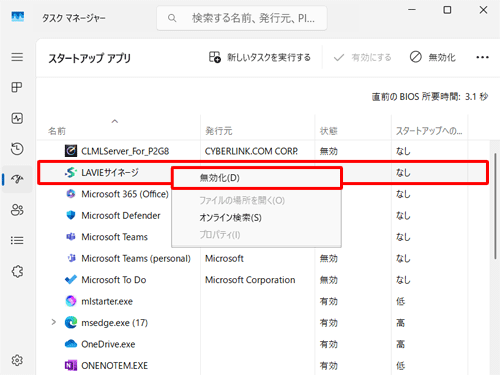The image size is (500, 375).
Task: Sort by the 状態 column header
Action: point(329,131)
